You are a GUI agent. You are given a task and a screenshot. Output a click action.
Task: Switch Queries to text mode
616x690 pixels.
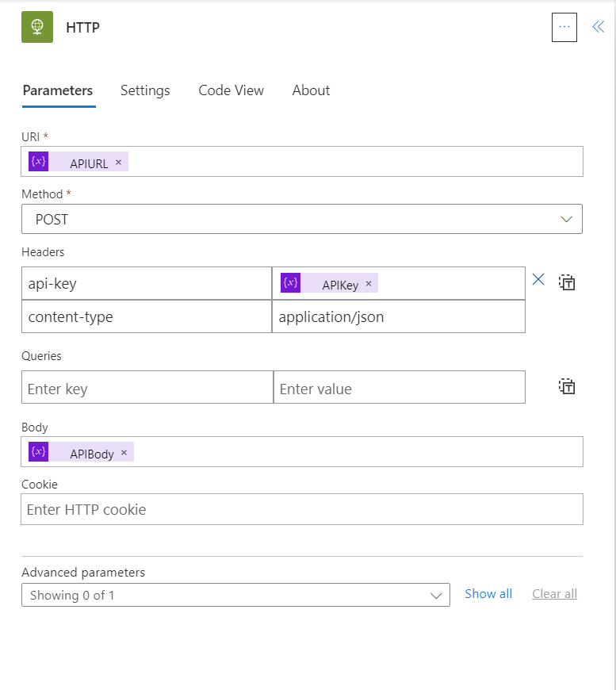567,387
